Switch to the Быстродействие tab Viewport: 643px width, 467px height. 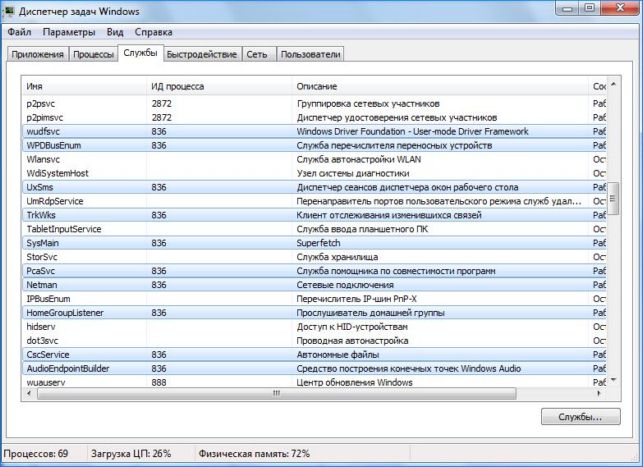tap(202, 54)
